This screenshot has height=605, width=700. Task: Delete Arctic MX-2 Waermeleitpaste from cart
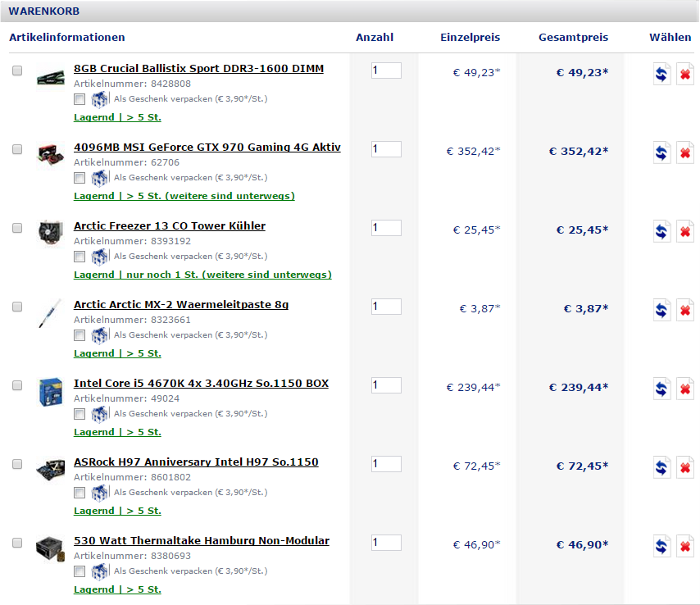(x=685, y=310)
